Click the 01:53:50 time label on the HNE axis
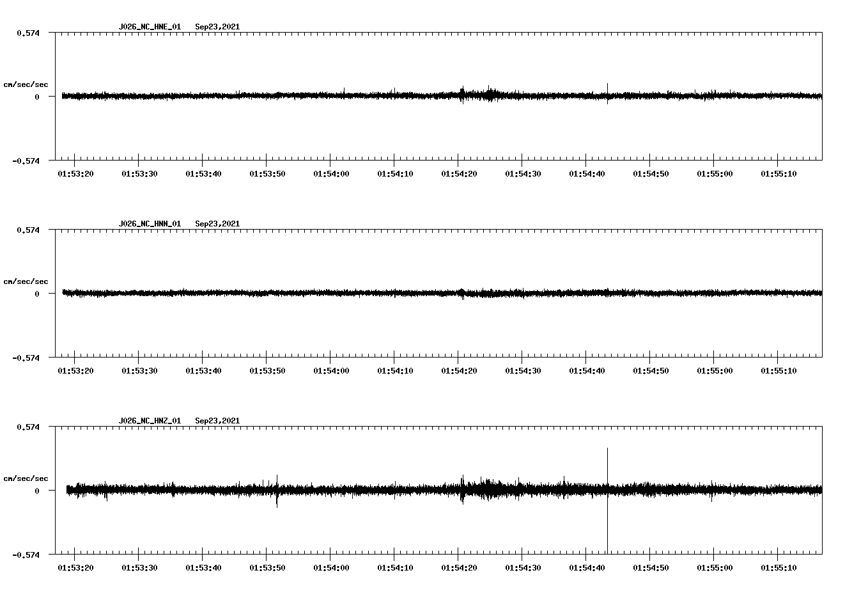 coord(267,174)
